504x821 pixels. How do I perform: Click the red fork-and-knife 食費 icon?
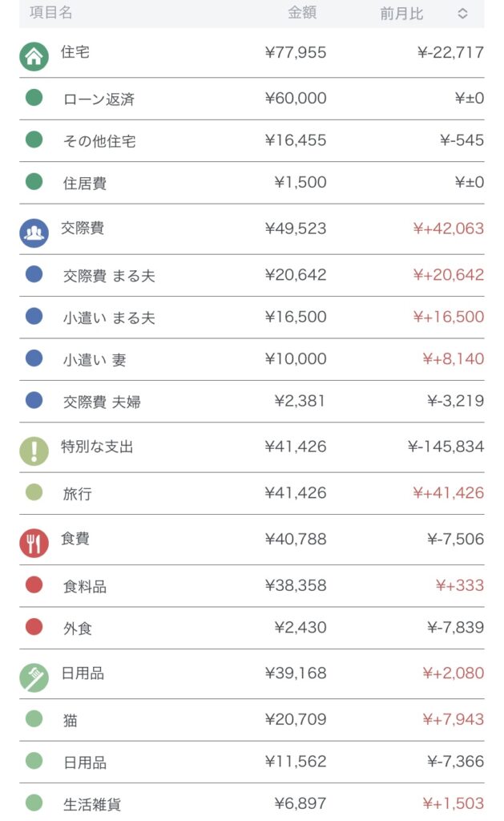point(34,542)
